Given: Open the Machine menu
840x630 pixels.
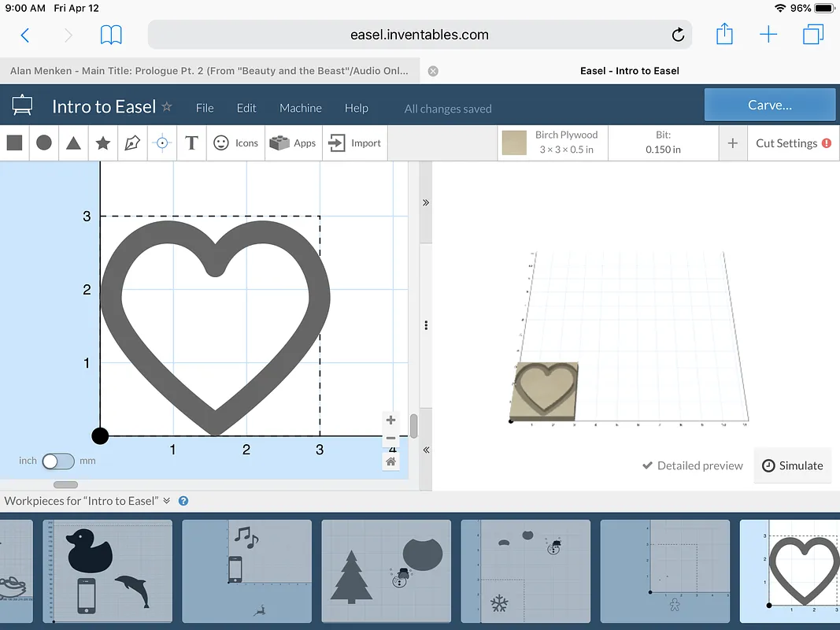Looking at the screenshot, I should point(301,108).
